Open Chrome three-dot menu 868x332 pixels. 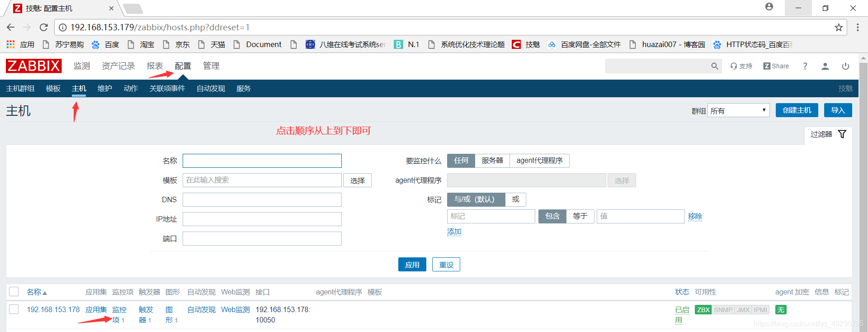coord(858,27)
